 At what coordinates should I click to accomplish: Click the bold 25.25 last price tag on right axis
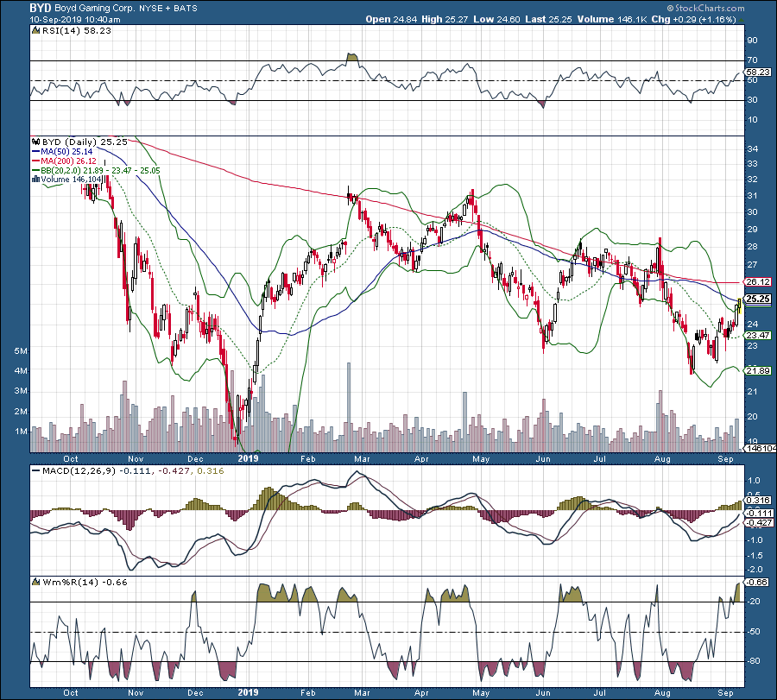tap(758, 299)
